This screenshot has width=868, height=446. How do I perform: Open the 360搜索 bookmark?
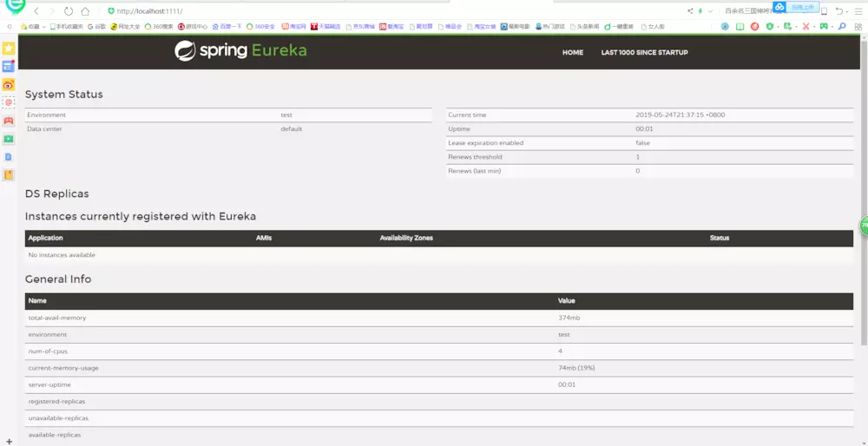tap(159, 26)
